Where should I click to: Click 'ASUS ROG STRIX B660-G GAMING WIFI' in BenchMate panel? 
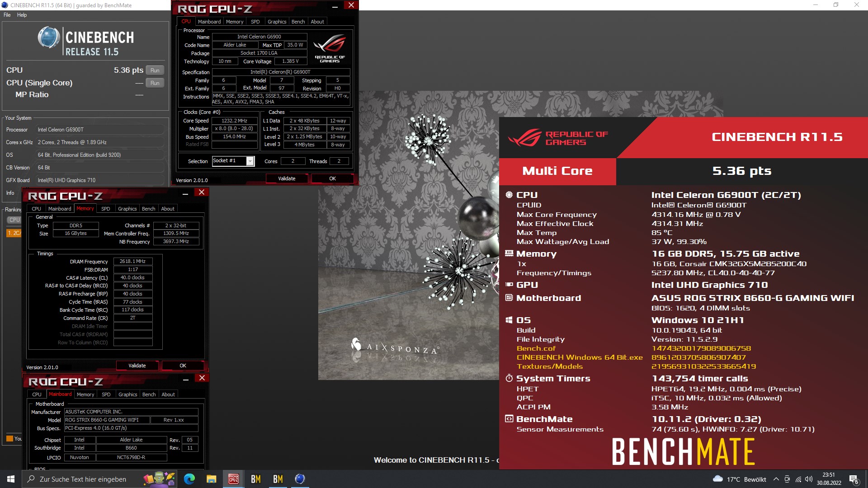point(753,298)
